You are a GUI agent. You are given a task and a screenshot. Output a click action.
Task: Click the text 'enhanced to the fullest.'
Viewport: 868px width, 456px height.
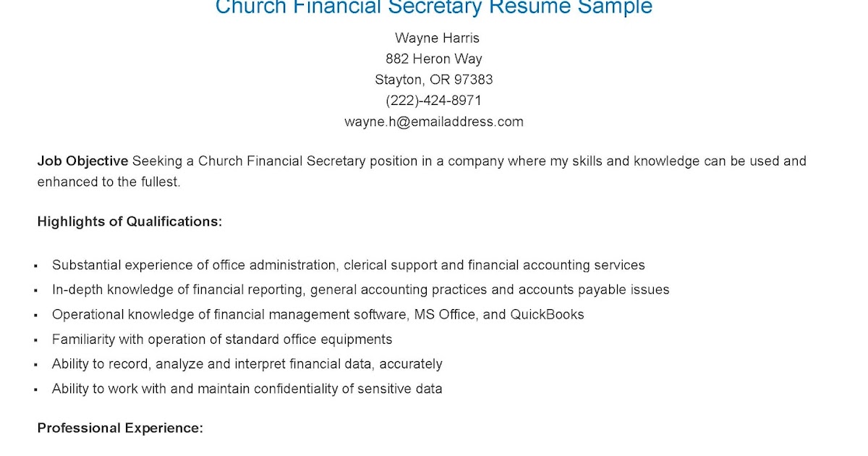tap(109, 182)
